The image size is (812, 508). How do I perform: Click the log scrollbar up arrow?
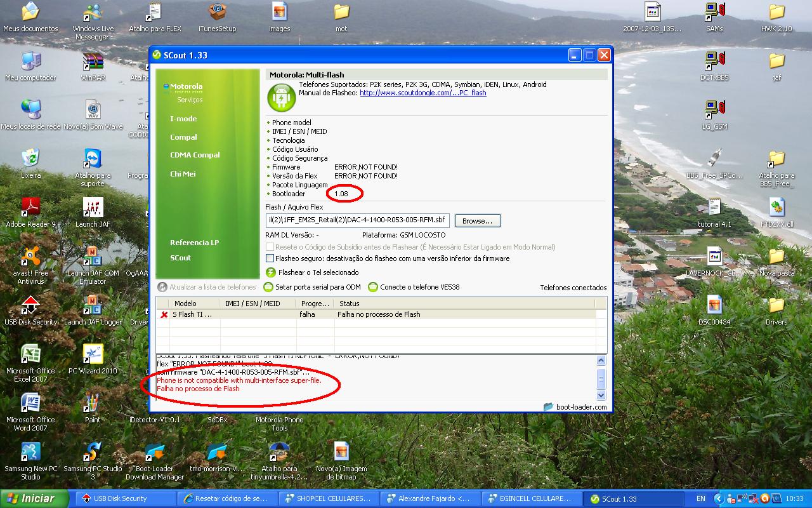pos(601,361)
